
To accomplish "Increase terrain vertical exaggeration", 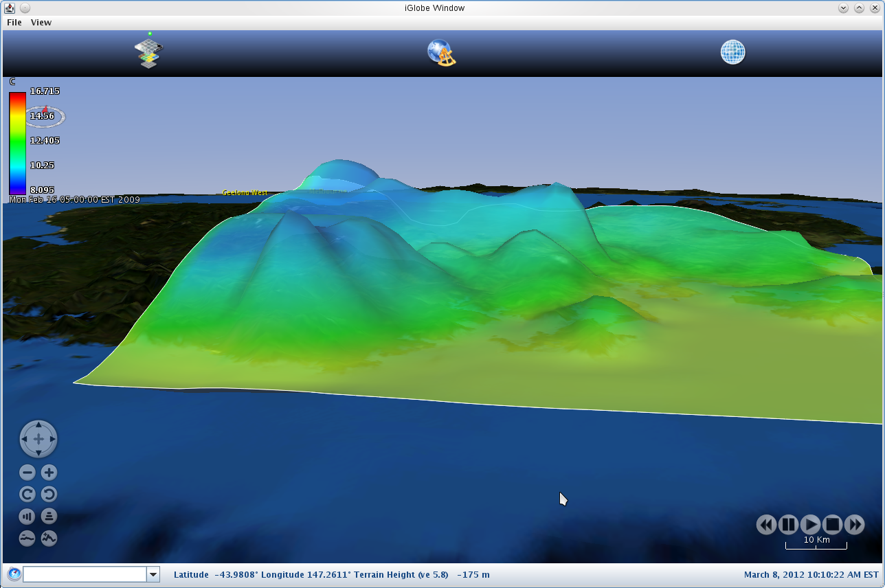I will tap(49, 538).
